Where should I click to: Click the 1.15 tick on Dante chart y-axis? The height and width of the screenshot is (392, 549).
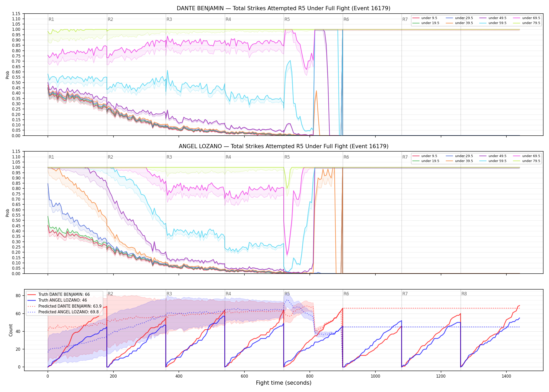(16, 14)
